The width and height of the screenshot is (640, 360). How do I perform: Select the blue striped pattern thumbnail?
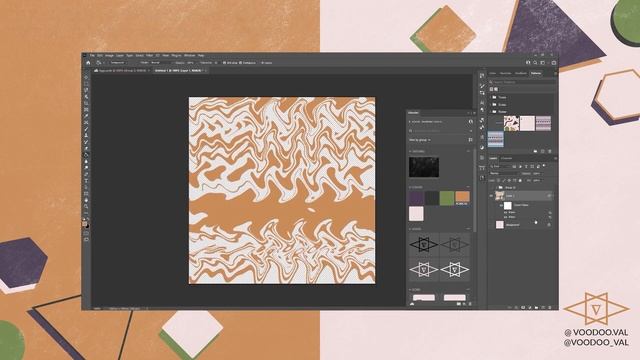click(x=496, y=139)
